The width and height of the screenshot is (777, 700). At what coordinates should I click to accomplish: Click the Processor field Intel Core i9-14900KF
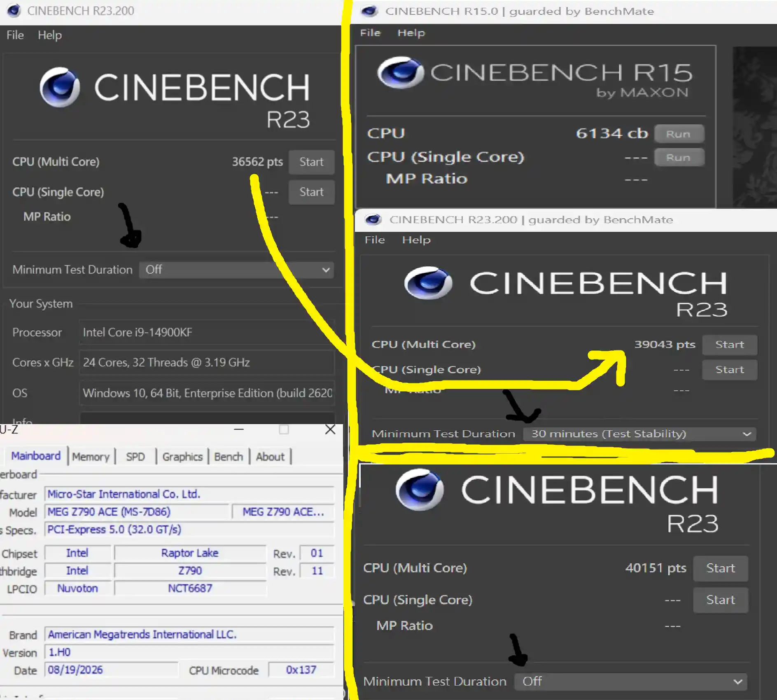click(207, 332)
